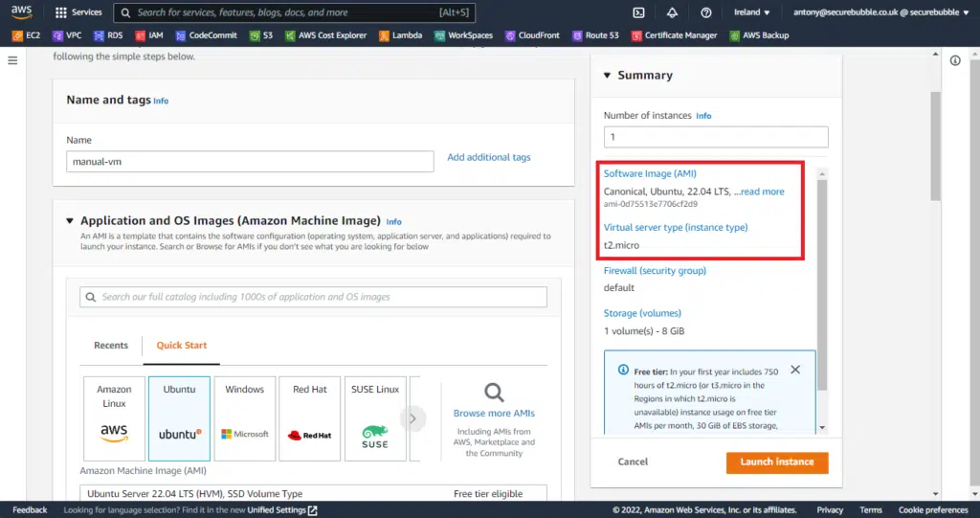Collapse the Summary panel
Screen dimensions: 980x518
click(x=607, y=75)
